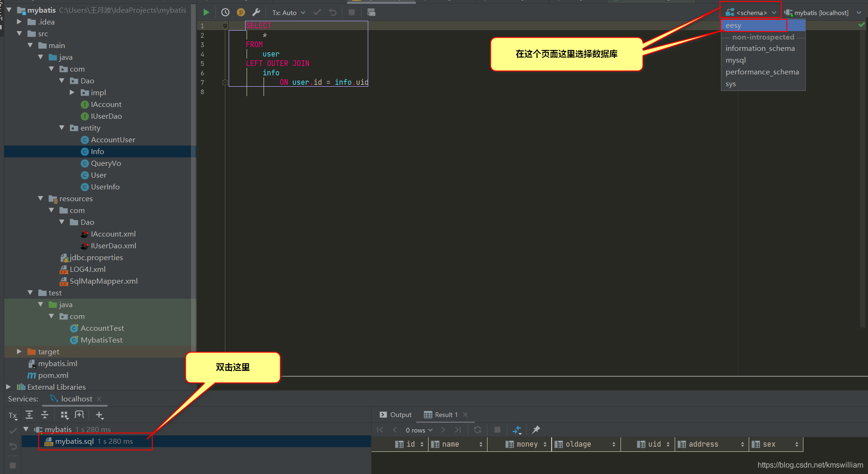The image size is (868, 474).
Task: Select eesy schema in dropdown list
Action: click(x=763, y=25)
